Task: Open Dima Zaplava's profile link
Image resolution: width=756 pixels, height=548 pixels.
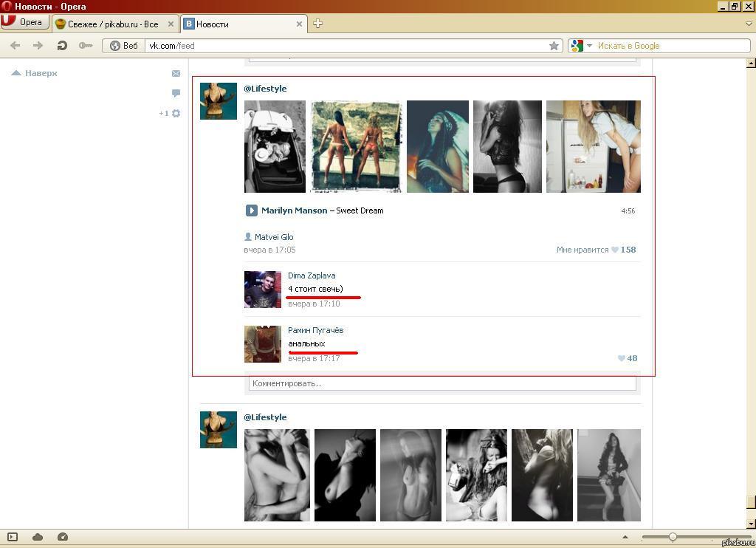Action: click(311, 275)
